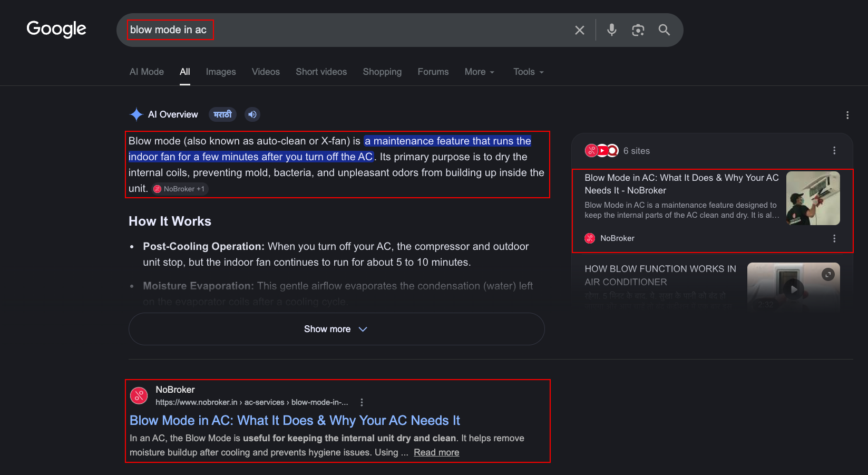Click the AC technician thumbnail image
The width and height of the screenshot is (868, 475).
pos(813,198)
